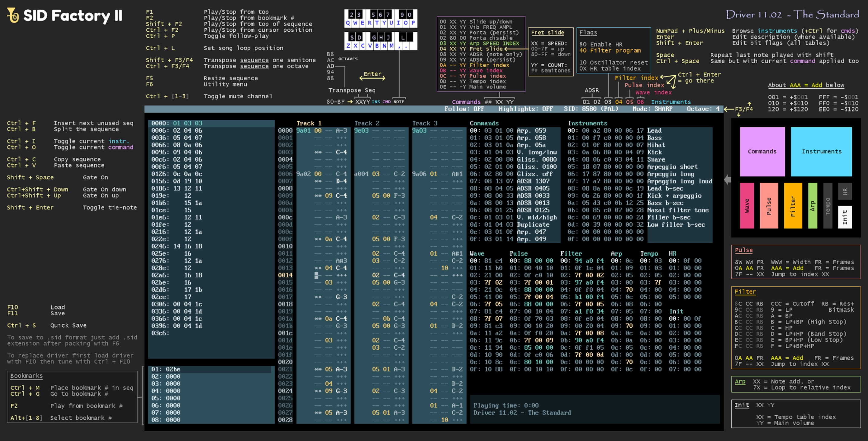Viewport: 868px width, 441px height.
Task: Select Wave table row 00: 81 c4
Action: [486, 261]
